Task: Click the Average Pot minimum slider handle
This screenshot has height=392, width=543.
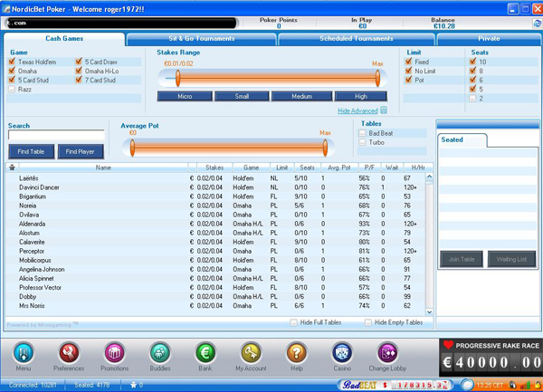Action: [132, 148]
